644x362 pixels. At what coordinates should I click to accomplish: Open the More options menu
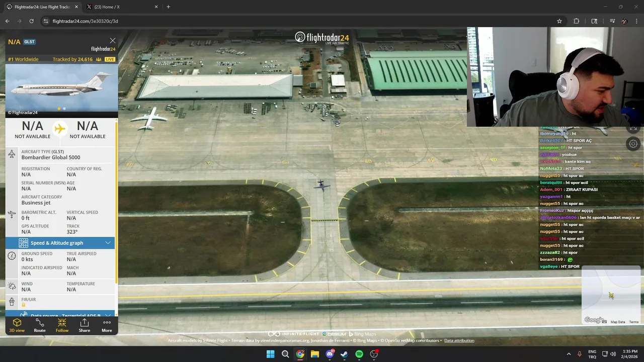pyautogui.click(x=107, y=325)
